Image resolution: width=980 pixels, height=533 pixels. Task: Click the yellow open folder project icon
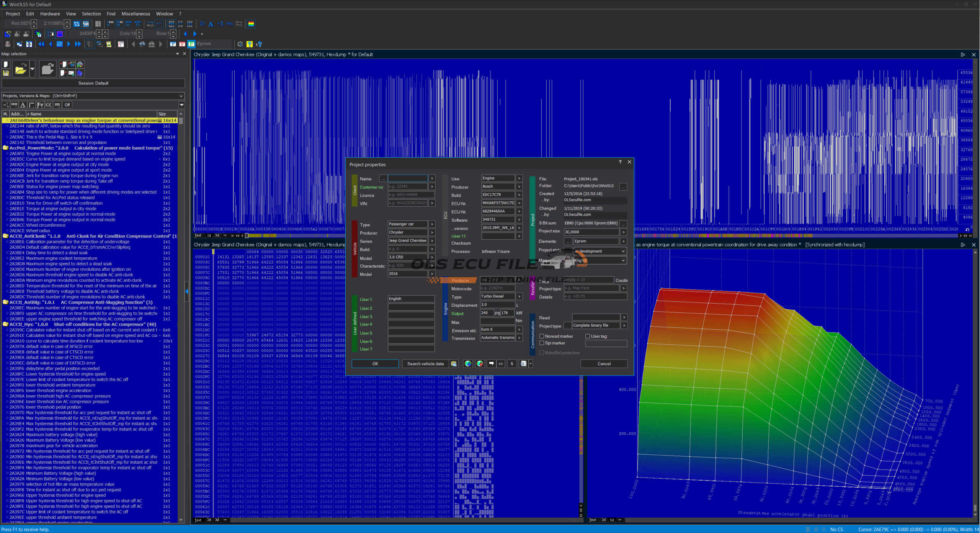pos(21,69)
